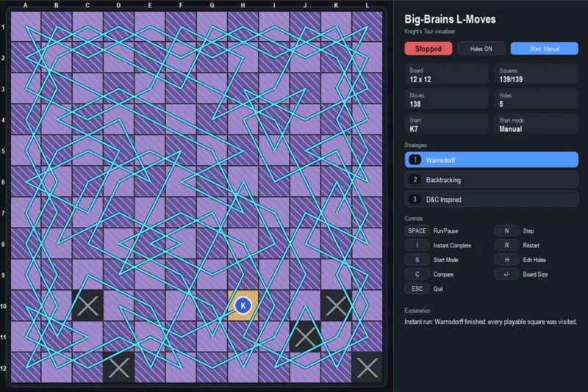Image resolution: width=588 pixels, height=392 pixels.
Task: Click the N Step key button
Action: pos(506,231)
